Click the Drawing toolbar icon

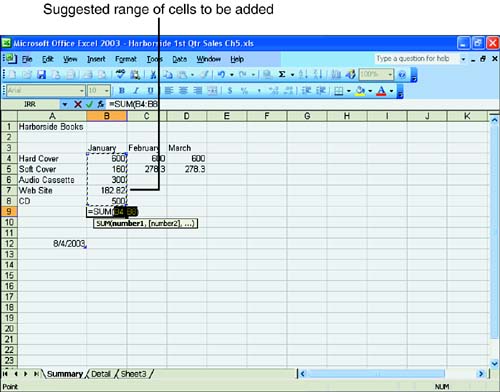350,74
